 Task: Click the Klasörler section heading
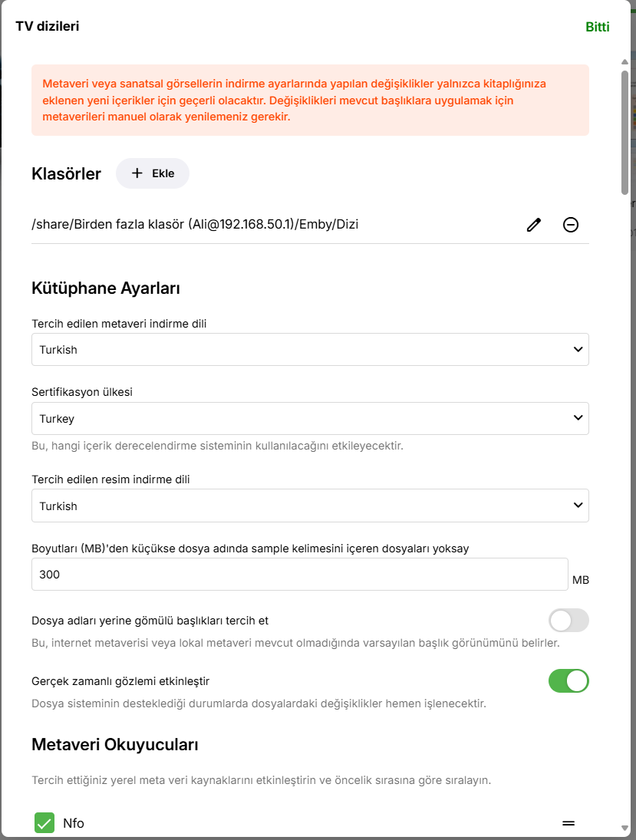click(67, 174)
